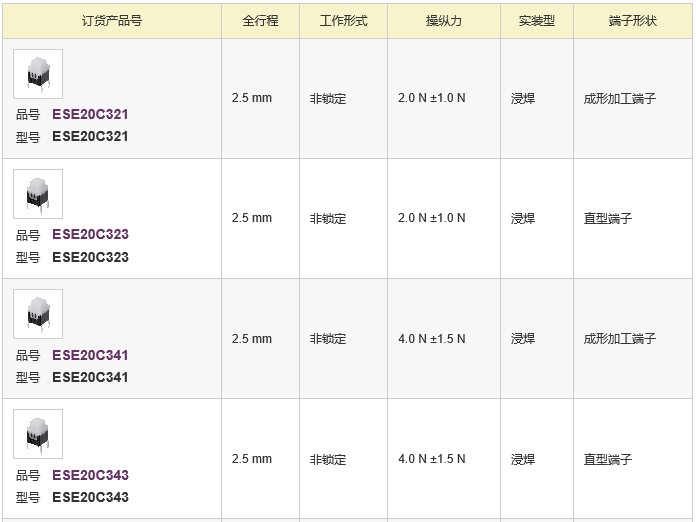Click the 全行程 column header
Screen dimensions: 696x522
[261, 21]
